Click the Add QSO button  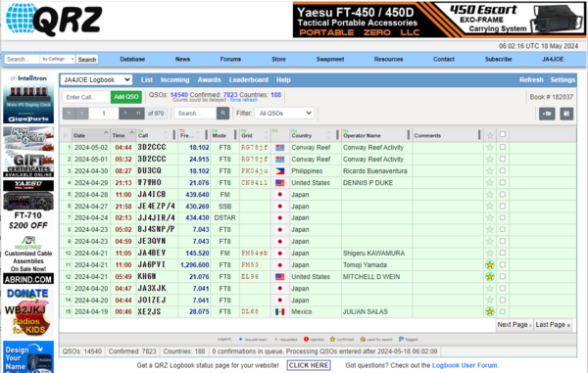[126, 97]
